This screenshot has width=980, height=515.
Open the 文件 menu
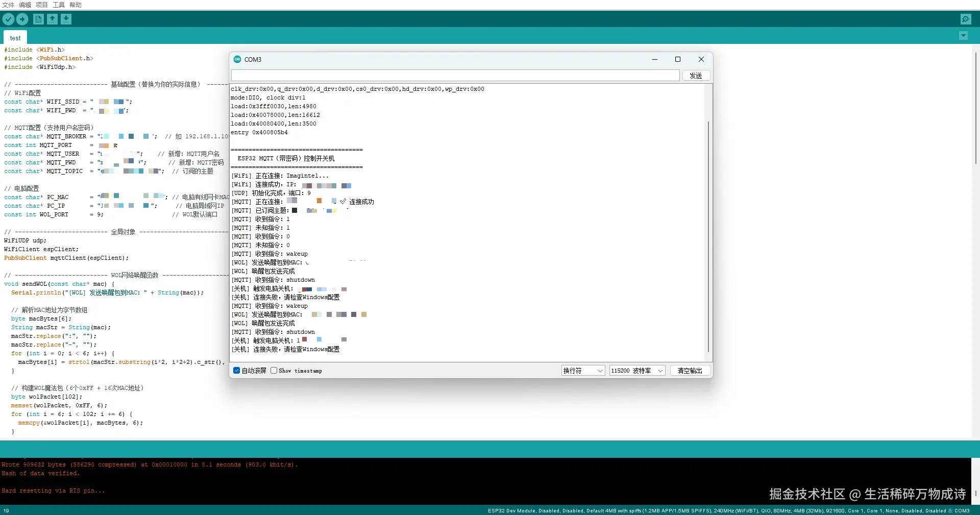pos(8,5)
